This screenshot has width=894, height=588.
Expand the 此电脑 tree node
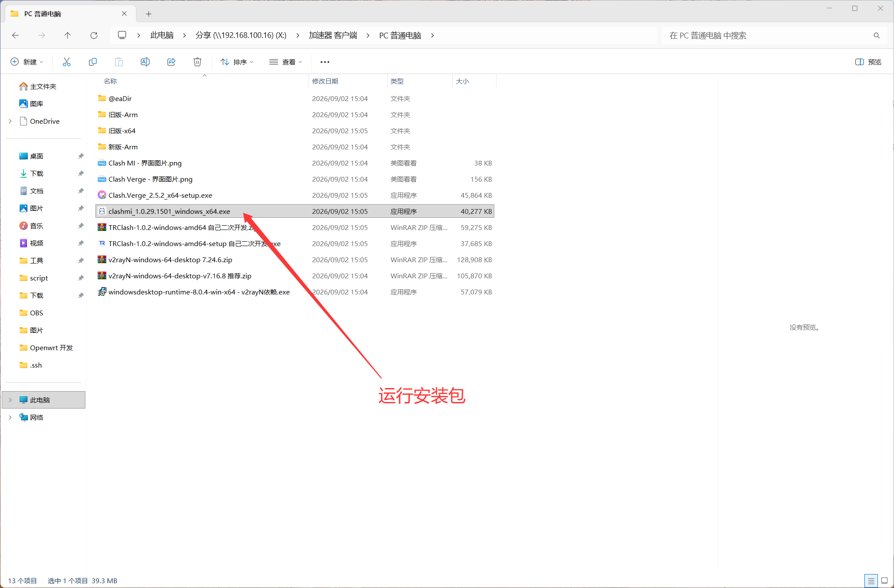click(10, 400)
